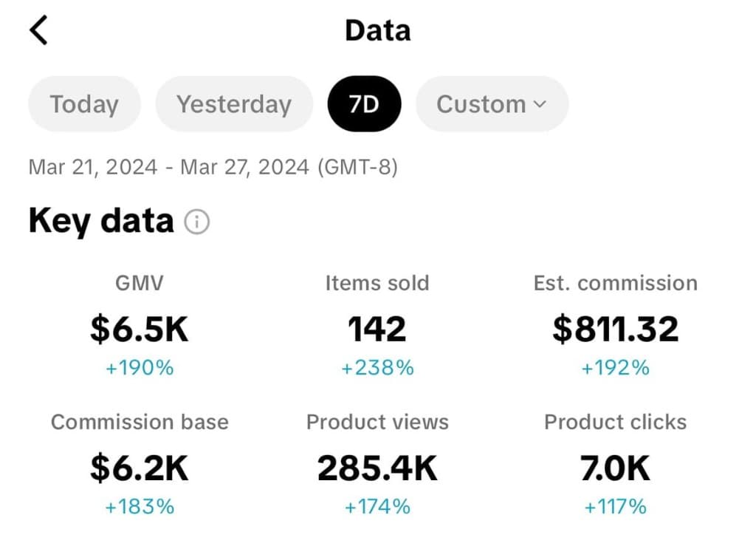Screen dimensions: 756x546
Task: Select the Mar 21 - Mar 27 date range
Action: pos(213,167)
